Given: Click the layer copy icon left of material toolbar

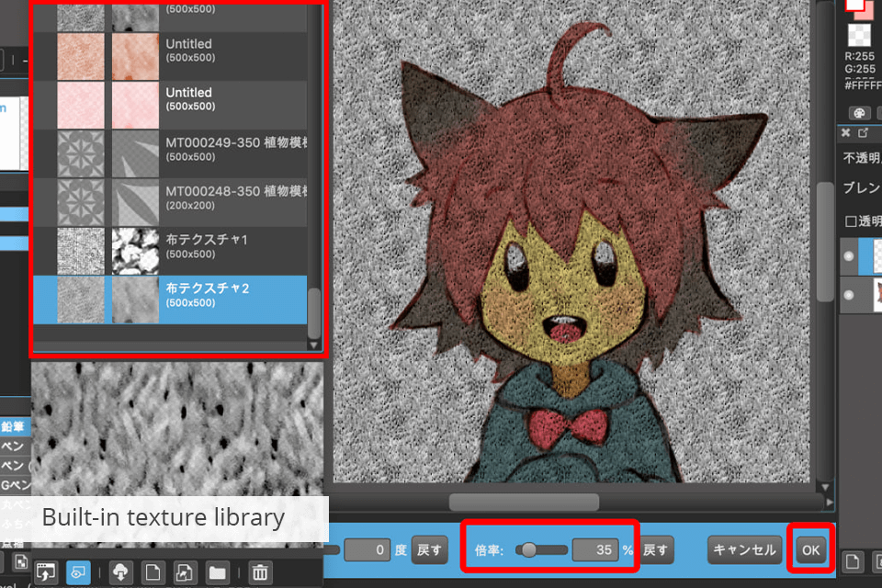Looking at the screenshot, I should tap(21, 561).
